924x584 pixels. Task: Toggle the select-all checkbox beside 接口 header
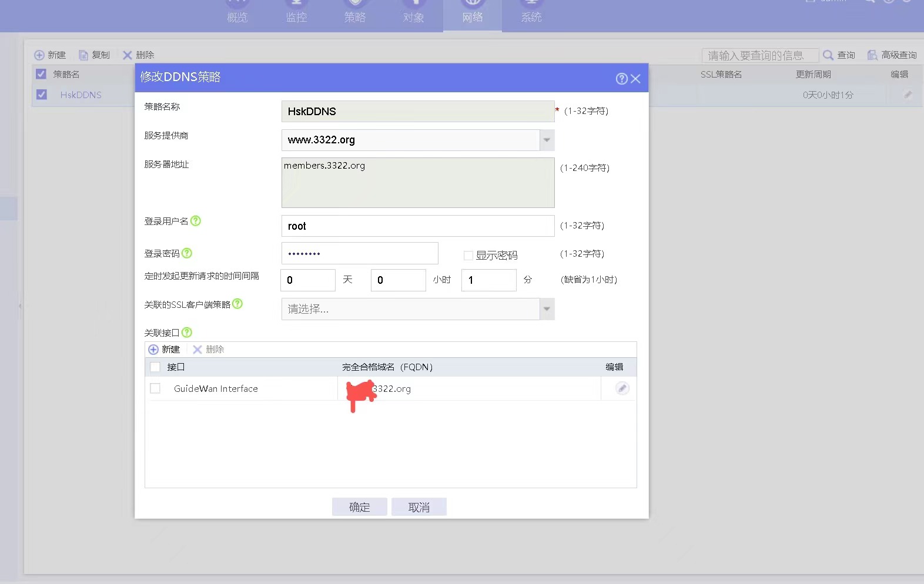(x=155, y=367)
